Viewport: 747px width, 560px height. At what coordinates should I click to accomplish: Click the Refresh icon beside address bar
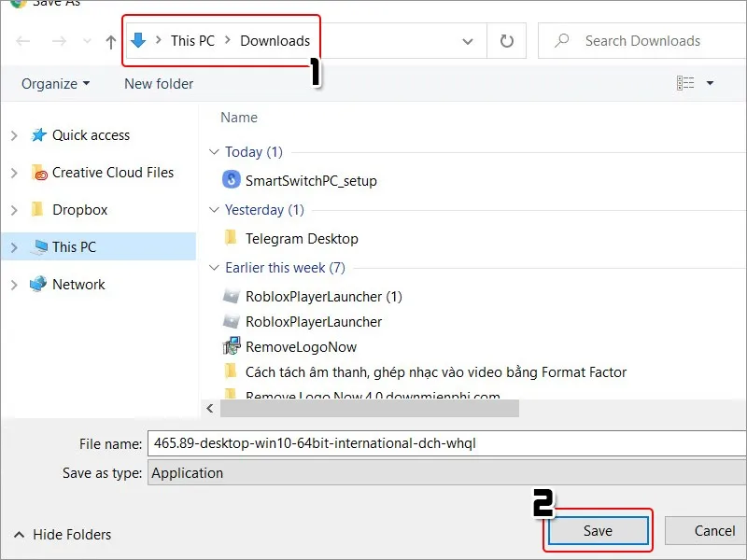(507, 41)
